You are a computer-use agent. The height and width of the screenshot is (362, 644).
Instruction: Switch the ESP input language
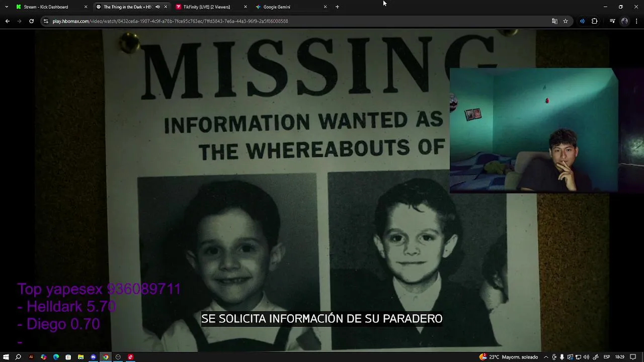tap(607, 357)
